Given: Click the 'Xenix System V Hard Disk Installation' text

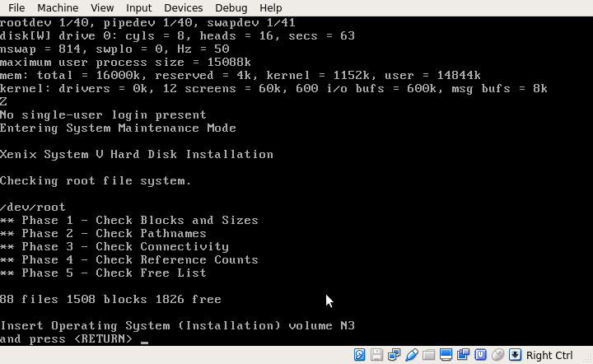Looking at the screenshot, I should (137, 155).
